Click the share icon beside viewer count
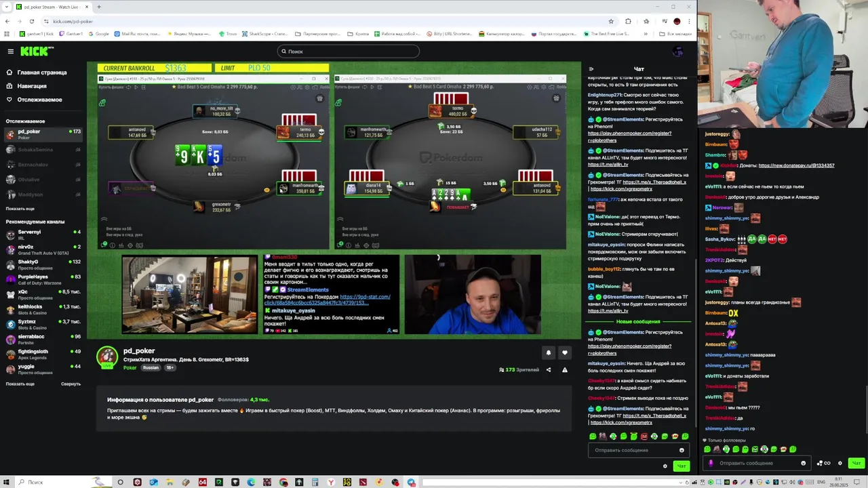This screenshot has width=868, height=488. [549, 370]
